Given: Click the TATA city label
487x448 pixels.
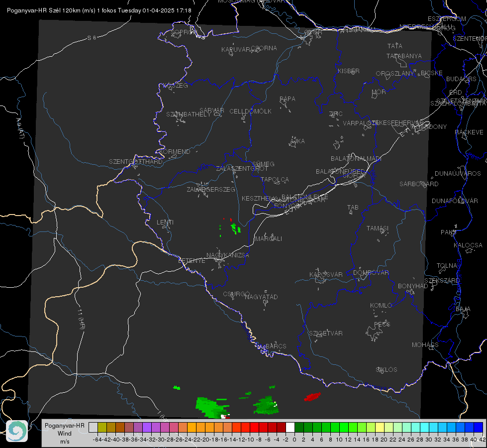Looking at the screenshot, I should [395, 46].
